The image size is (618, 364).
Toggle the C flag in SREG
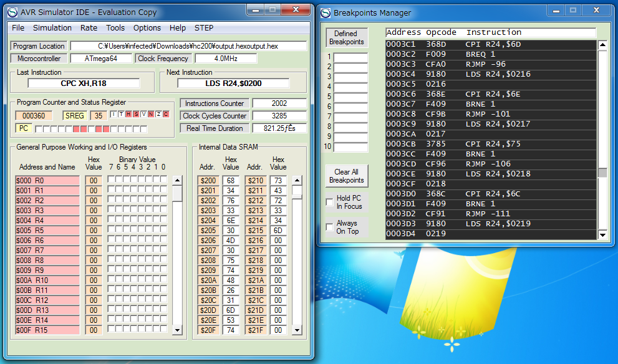point(166,114)
